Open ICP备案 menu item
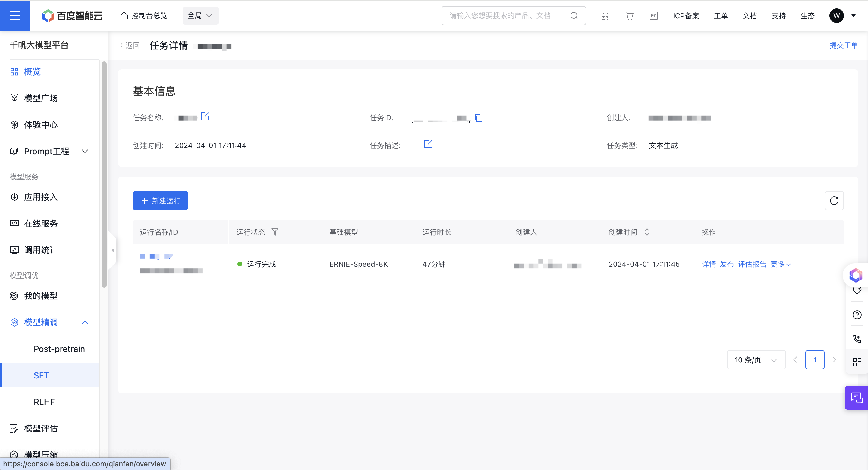868x470 pixels. pyautogui.click(x=686, y=15)
